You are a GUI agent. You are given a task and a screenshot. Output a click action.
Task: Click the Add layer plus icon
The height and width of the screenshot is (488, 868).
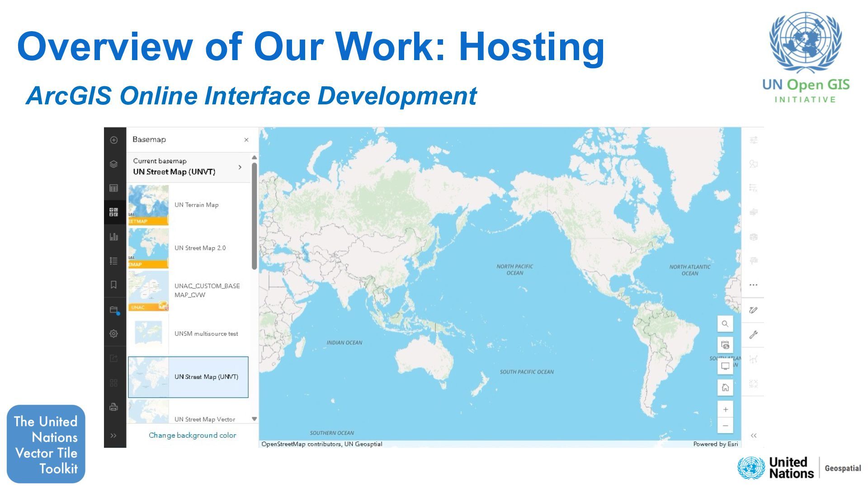[x=114, y=140]
